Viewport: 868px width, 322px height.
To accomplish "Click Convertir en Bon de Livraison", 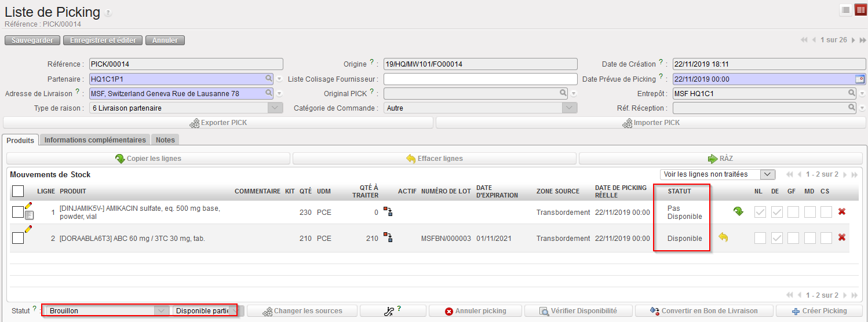I will click(x=704, y=311).
